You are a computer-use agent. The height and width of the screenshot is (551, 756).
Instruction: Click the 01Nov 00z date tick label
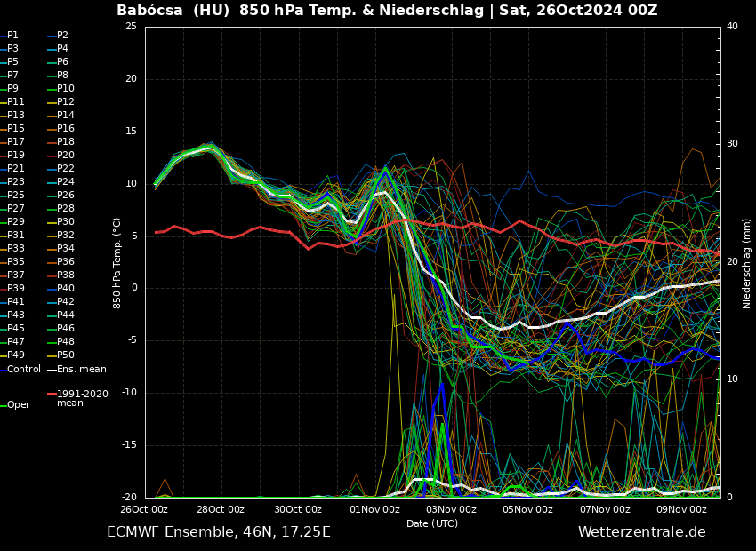click(x=374, y=510)
